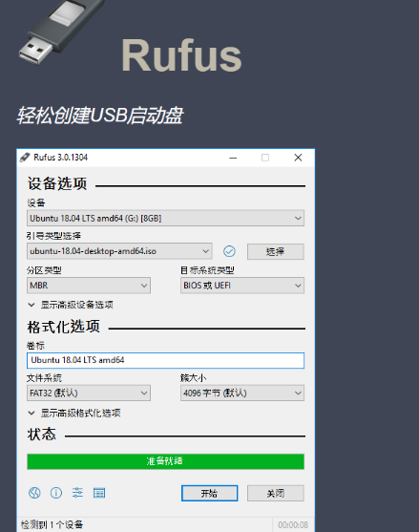Open the FAT32 file system dropdown
Screen dimensions: 419x532
tap(89, 393)
